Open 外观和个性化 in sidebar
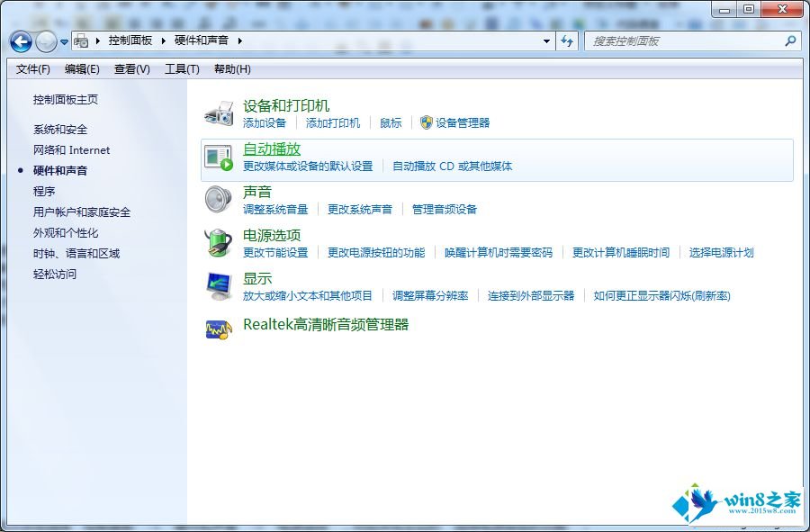Image resolution: width=810 pixels, height=532 pixels. pos(66,233)
